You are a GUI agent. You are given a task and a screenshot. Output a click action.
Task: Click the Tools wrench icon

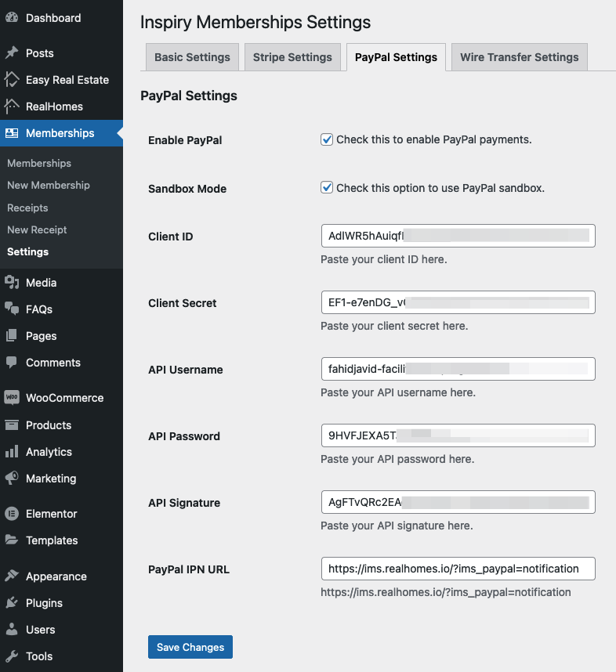pyautogui.click(x=12, y=656)
